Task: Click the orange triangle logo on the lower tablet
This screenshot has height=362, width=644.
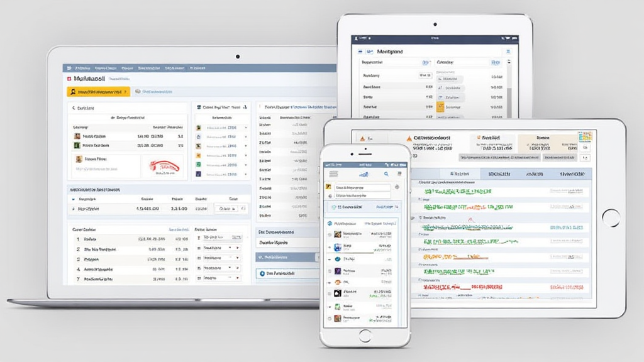Action: click(x=408, y=138)
